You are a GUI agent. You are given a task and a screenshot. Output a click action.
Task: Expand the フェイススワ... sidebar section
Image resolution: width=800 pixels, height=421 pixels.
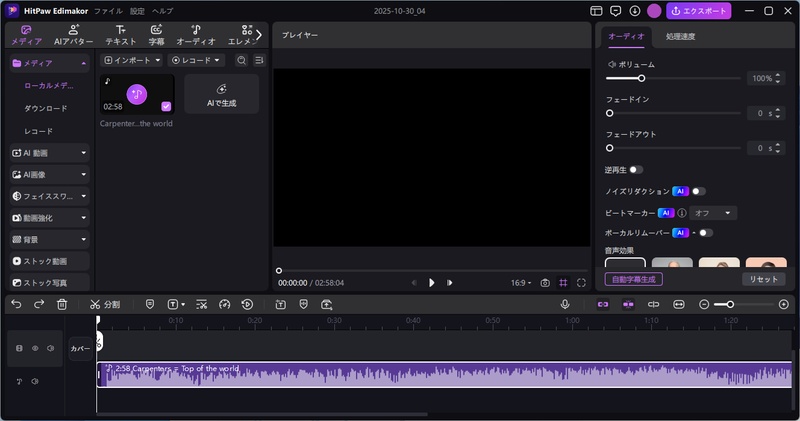click(x=49, y=196)
